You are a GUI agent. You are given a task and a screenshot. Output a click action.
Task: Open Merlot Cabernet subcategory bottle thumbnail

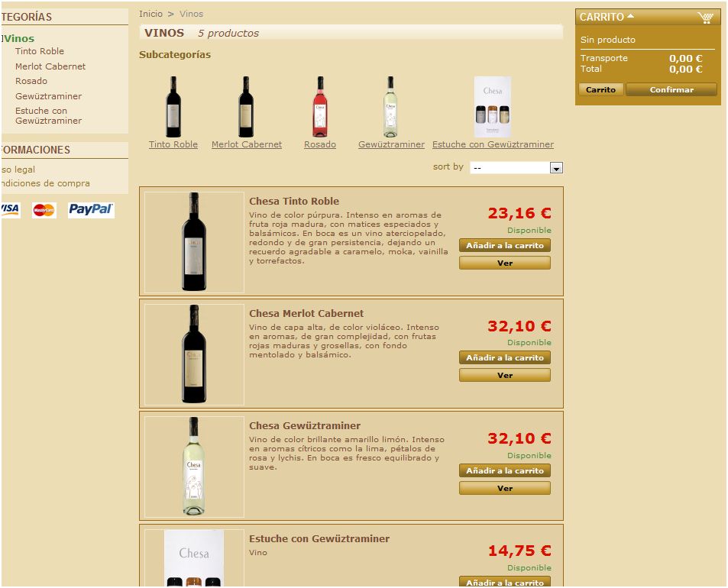tap(246, 107)
